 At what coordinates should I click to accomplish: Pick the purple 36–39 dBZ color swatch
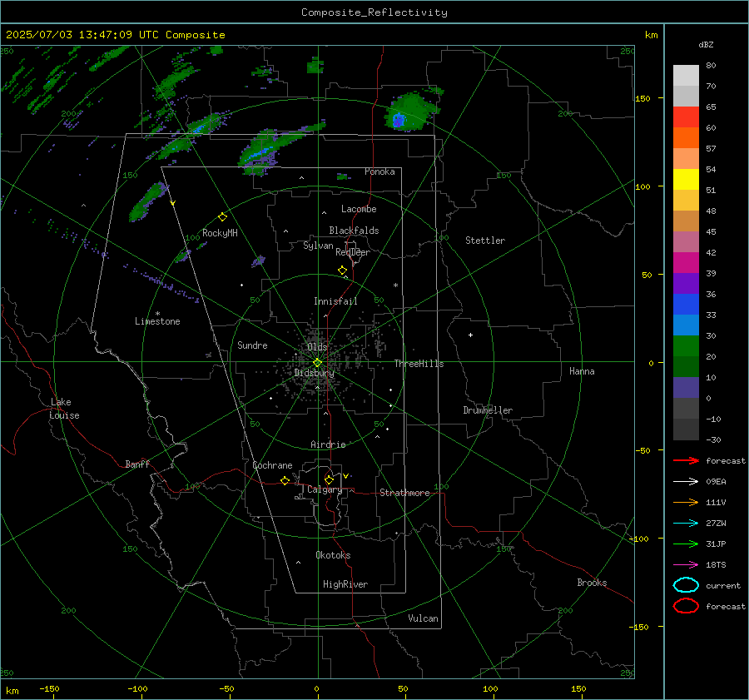(x=686, y=284)
